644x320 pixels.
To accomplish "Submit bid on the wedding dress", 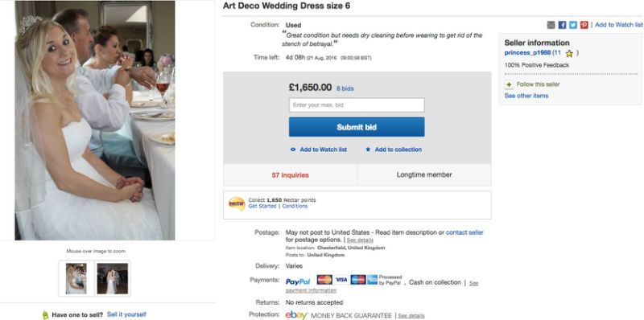I will click(x=357, y=127).
